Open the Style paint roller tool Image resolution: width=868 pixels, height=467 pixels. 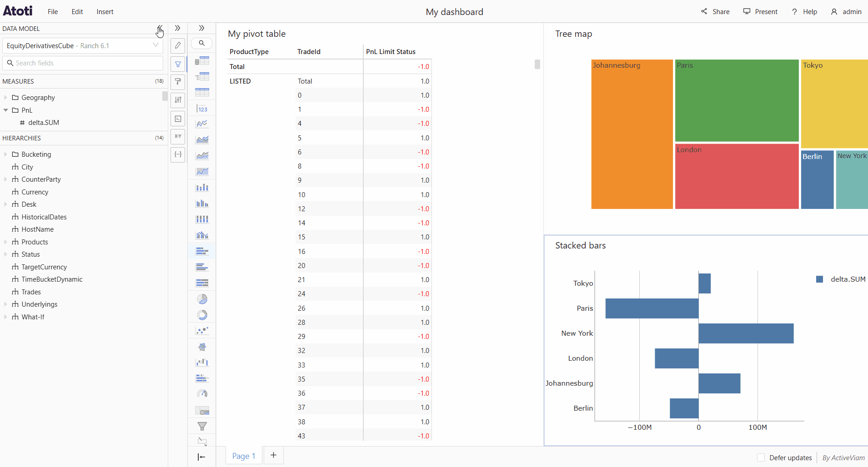pos(178,82)
